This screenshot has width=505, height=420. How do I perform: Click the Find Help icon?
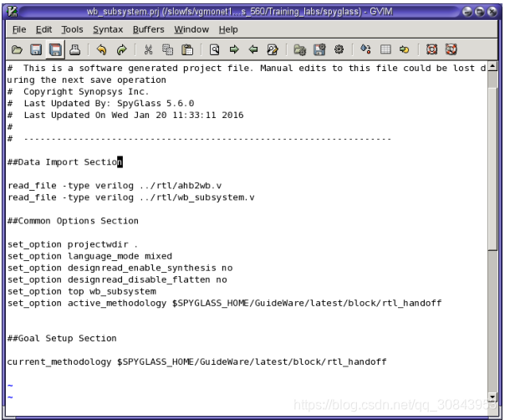[451, 49]
